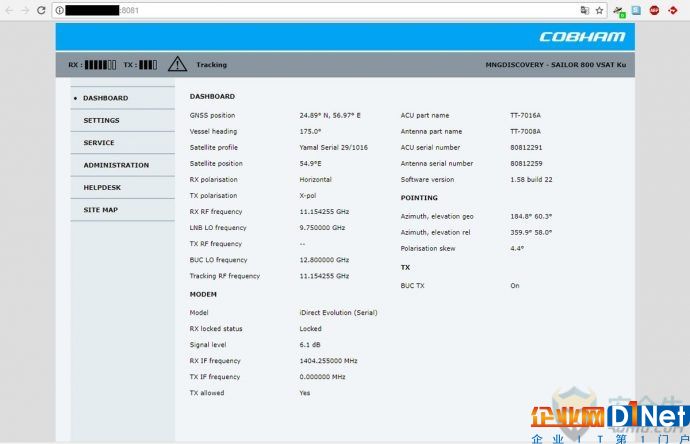Click the MODEM section heading
Viewport: 690px width, 444px height.
[x=203, y=294]
